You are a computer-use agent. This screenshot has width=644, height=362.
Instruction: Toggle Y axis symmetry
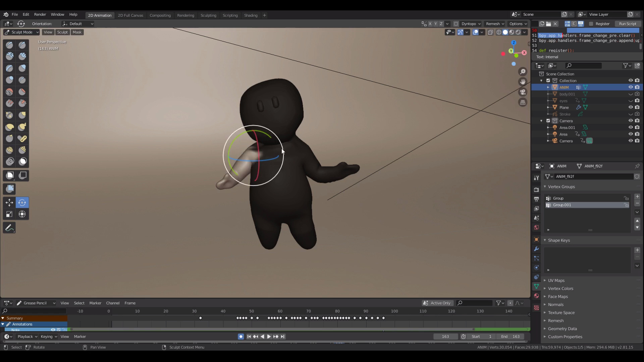(436, 24)
